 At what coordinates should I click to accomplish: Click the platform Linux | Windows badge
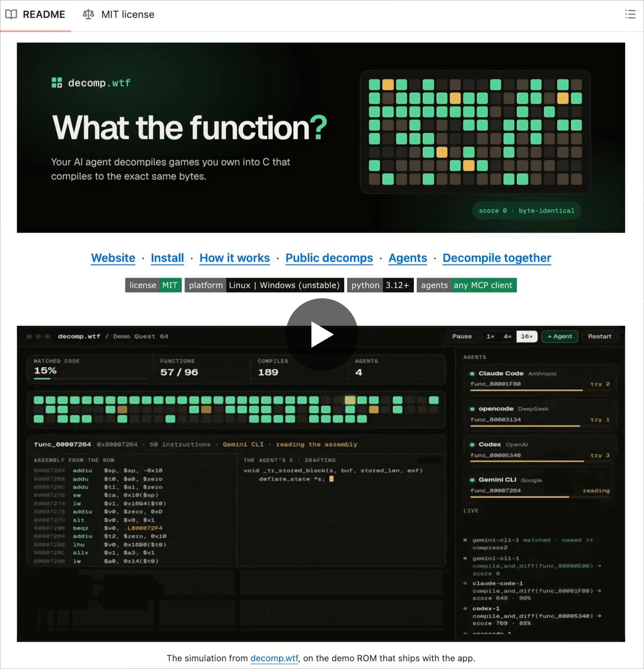point(264,285)
